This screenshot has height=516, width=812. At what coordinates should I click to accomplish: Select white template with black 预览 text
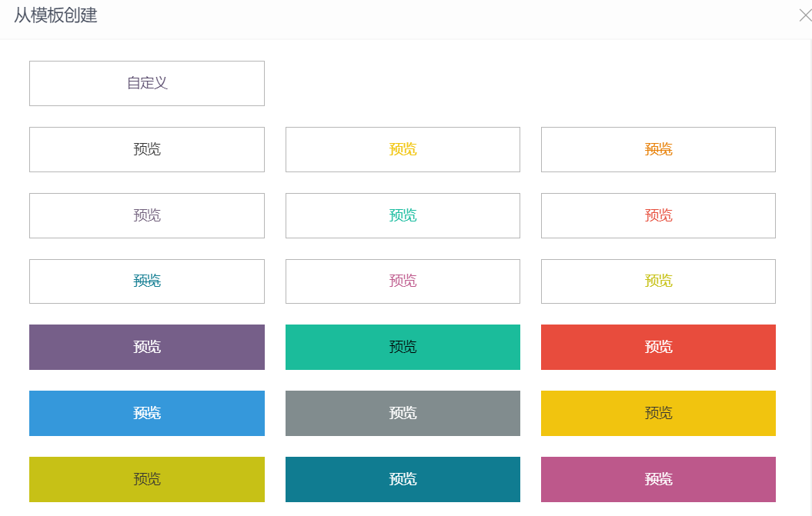pyautogui.click(x=147, y=149)
